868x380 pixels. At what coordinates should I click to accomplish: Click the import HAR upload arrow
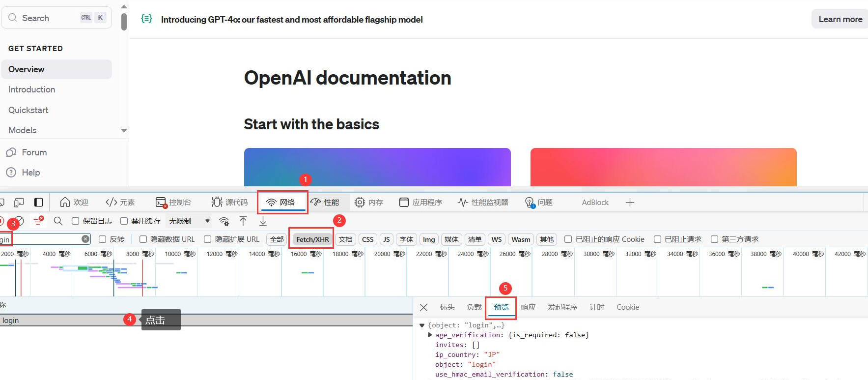[243, 221]
